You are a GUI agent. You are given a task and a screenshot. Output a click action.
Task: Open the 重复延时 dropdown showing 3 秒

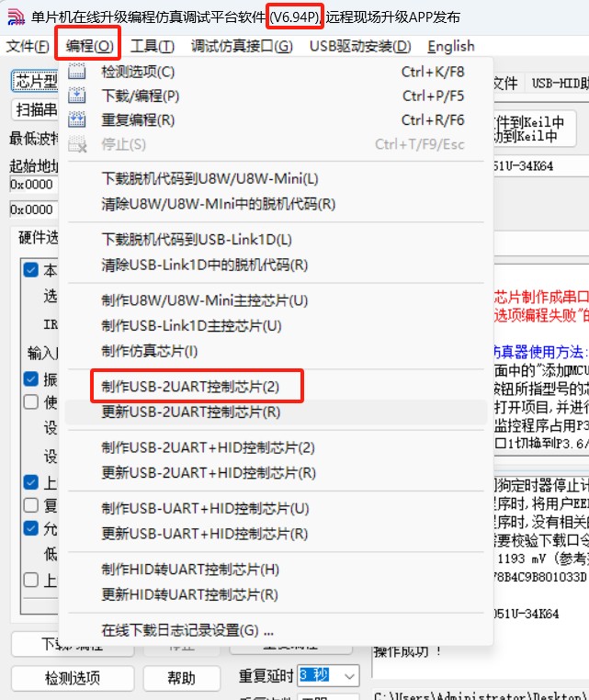point(328,675)
